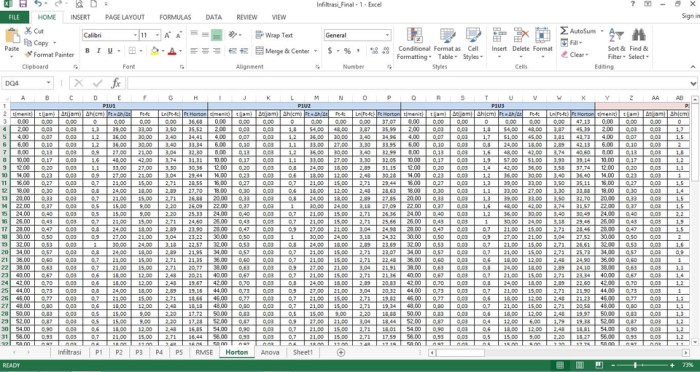The width and height of the screenshot is (700, 372).
Task: Open Find & Select binoculars
Action: click(638, 44)
